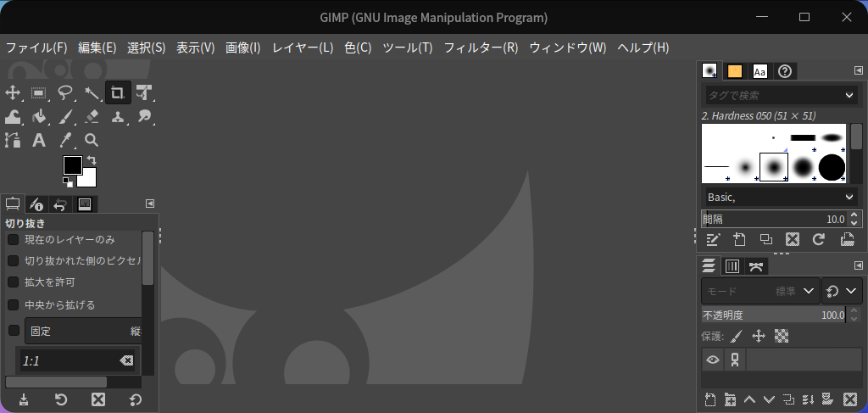Open the フィルター(R) menu
This screenshot has width=868, height=413.
click(x=481, y=48)
